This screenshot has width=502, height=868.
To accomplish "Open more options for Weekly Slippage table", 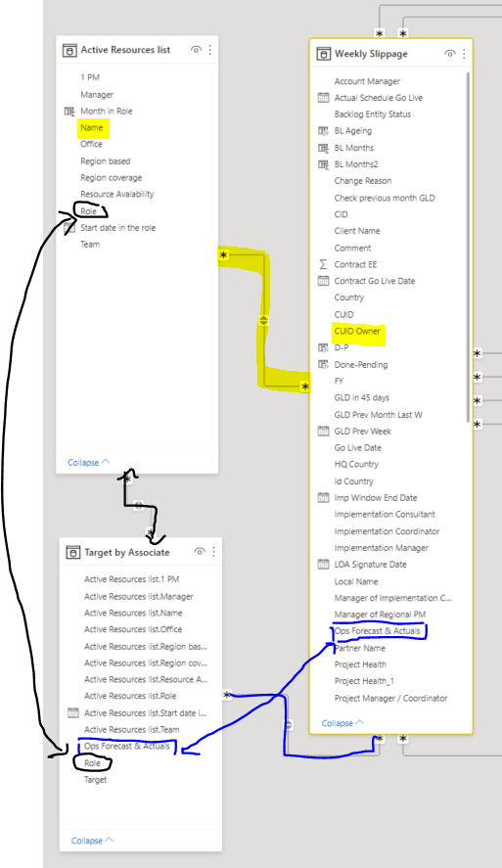I will tap(464, 54).
